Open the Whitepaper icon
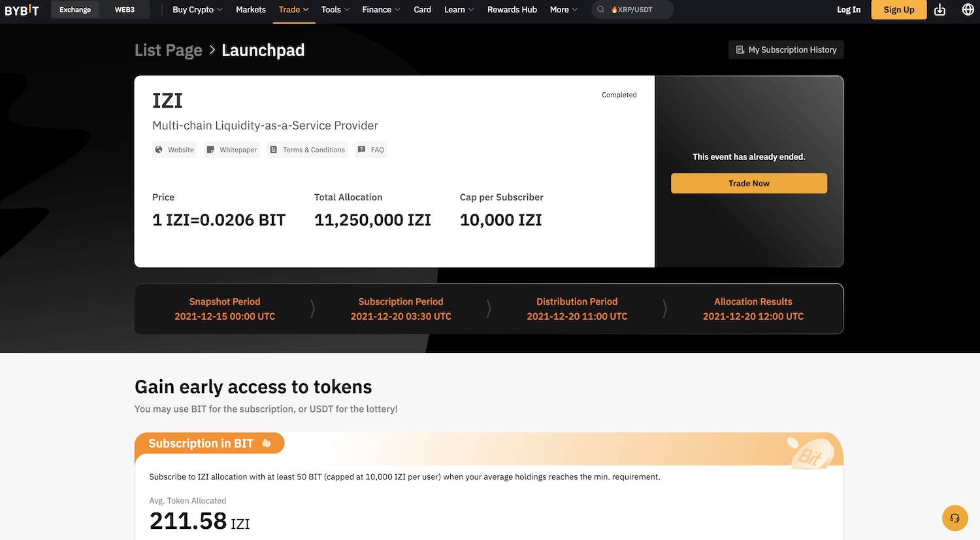The height and width of the screenshot is (540, 980). (x=210, y=149)
